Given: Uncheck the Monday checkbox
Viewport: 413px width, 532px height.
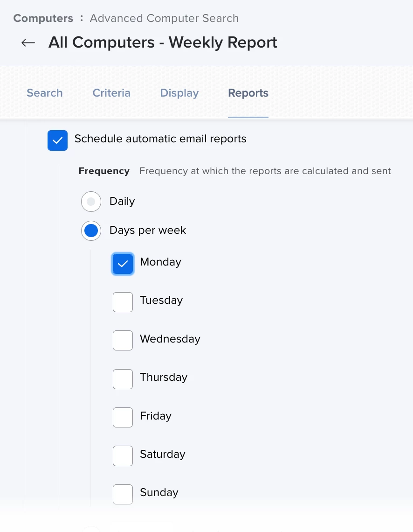Looking at the screenshot, I should click(123, 264).
